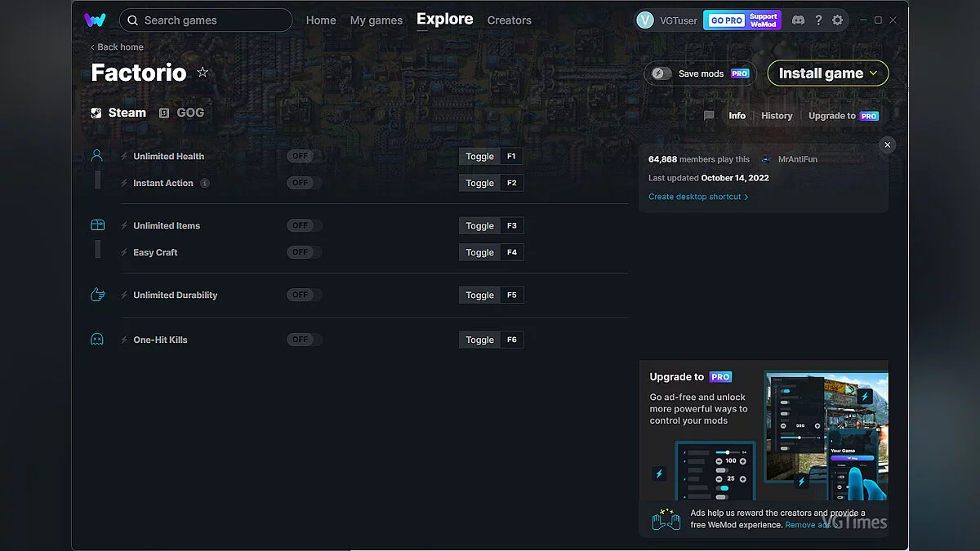
Task: Click the clapping hands ads icon
Action: click(x=666, y=519)
